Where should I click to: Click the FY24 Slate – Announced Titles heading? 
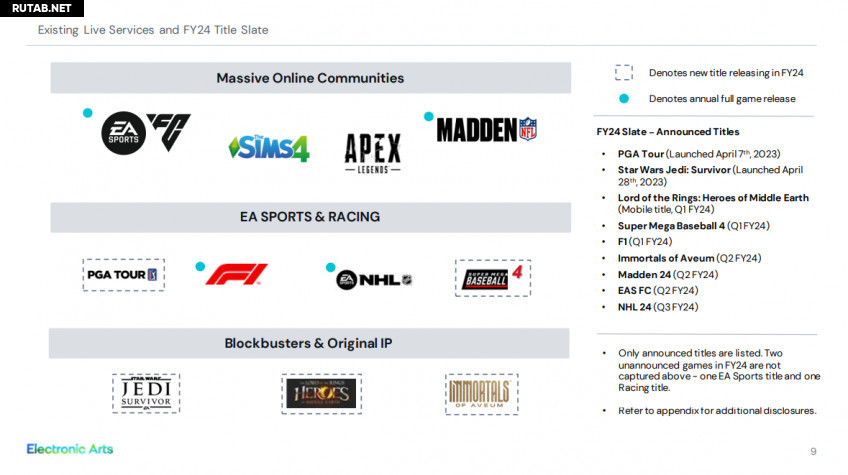coord(667,132)
